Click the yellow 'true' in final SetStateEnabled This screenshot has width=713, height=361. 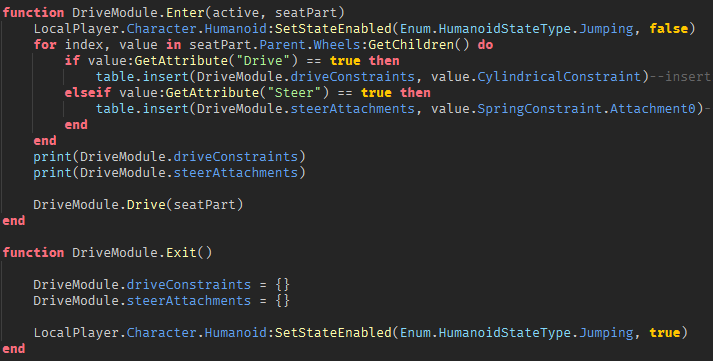[x=664, y=332]
